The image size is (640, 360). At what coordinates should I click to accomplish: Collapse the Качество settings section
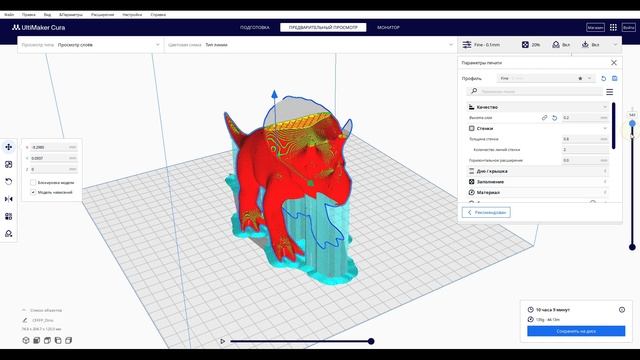point(538,107)
